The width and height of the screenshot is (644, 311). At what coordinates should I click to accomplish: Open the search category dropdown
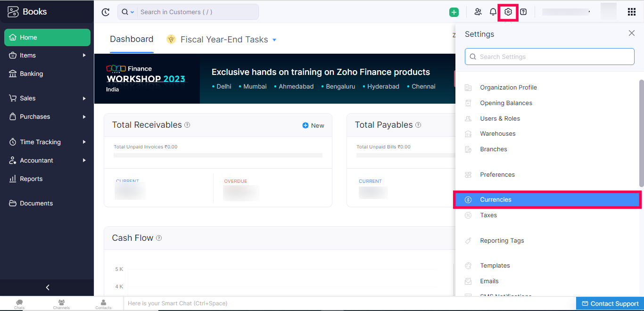tap(128, 12)
